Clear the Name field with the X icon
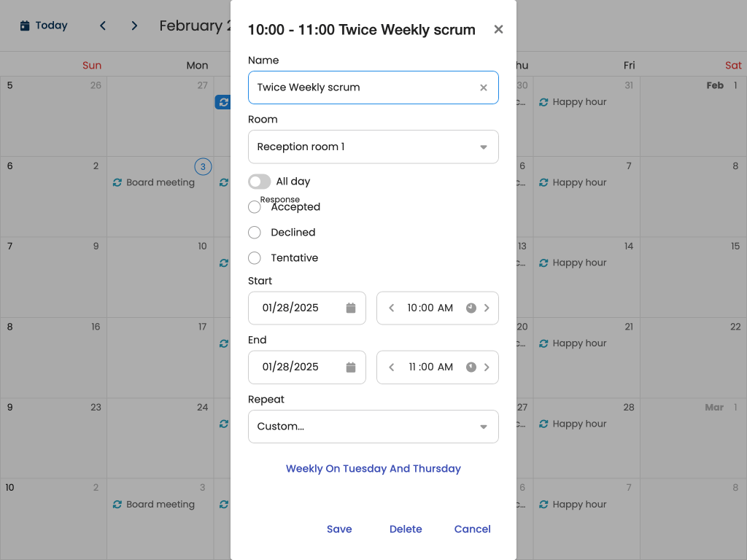Screen dimensions: 747x560 pos(483,87)
